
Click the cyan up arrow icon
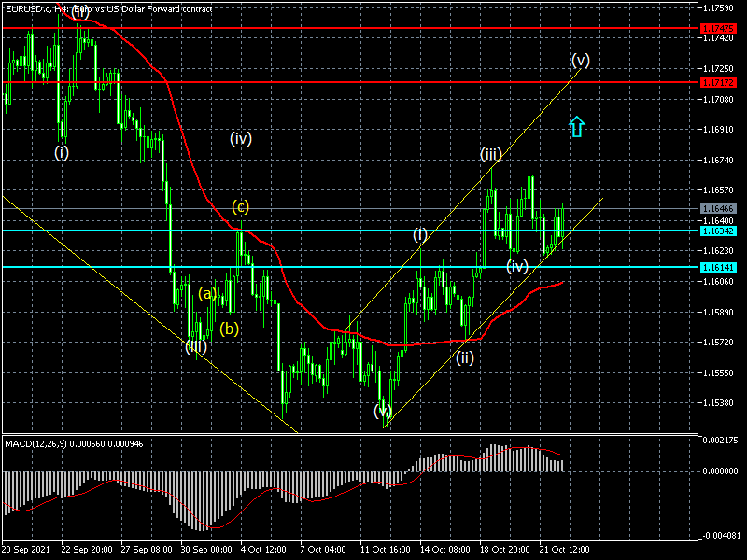[x=577, y=127]
